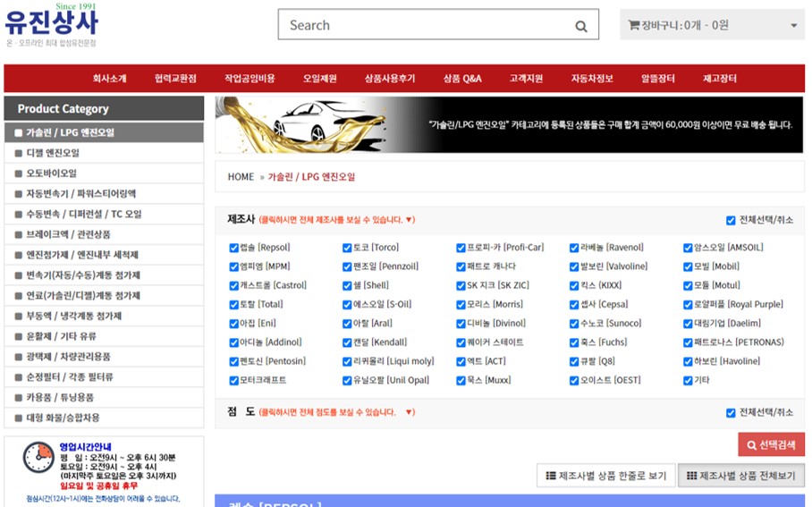The image size is (812, 507).
Task: Uncheck the 렙솔 [Repsol] checkbox
Action: tap(233, 248)
